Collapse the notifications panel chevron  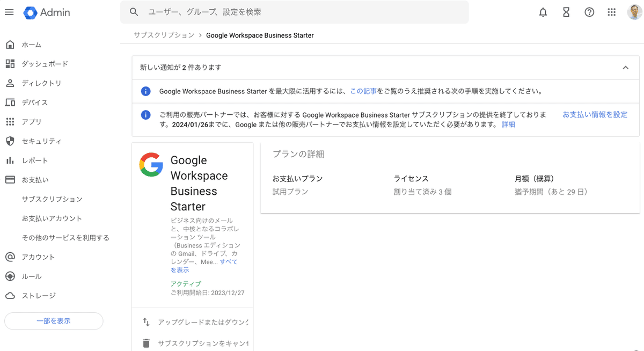[x=625, y=68]
